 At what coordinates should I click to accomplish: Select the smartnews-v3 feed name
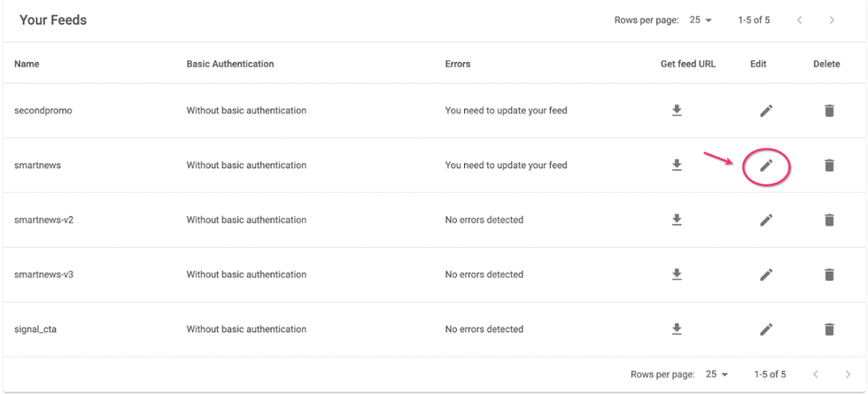pyautogui.click(x=43, y=274)
